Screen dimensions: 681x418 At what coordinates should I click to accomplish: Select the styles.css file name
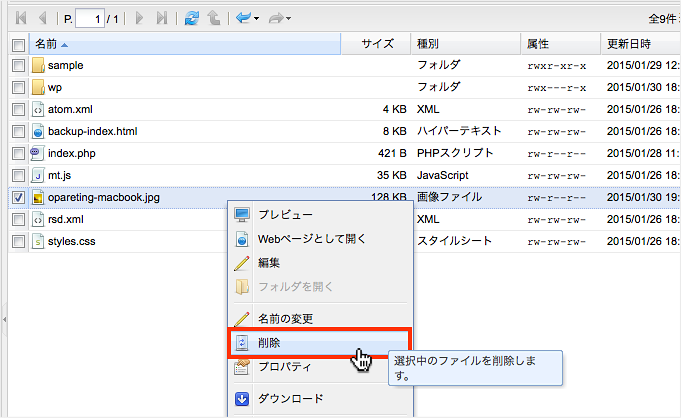[x=71, y=242]
